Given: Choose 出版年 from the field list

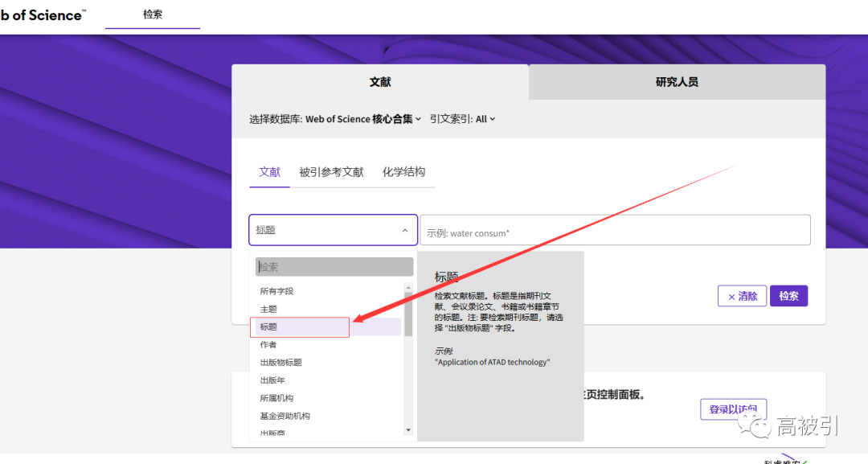Looking at the screenshot, I should [273, 380].
